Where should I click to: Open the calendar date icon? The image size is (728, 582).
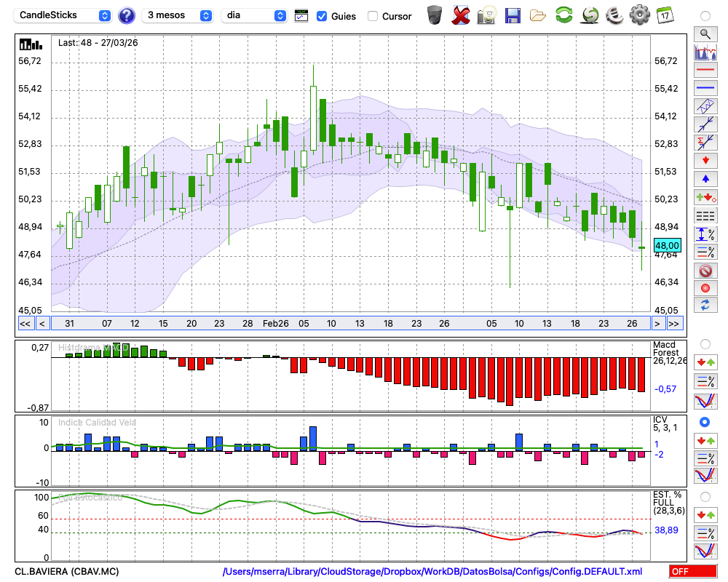click(x=665, y=15)
